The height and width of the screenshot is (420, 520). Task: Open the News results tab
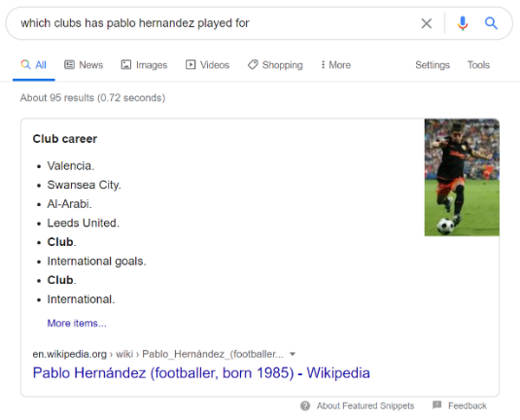84,65
